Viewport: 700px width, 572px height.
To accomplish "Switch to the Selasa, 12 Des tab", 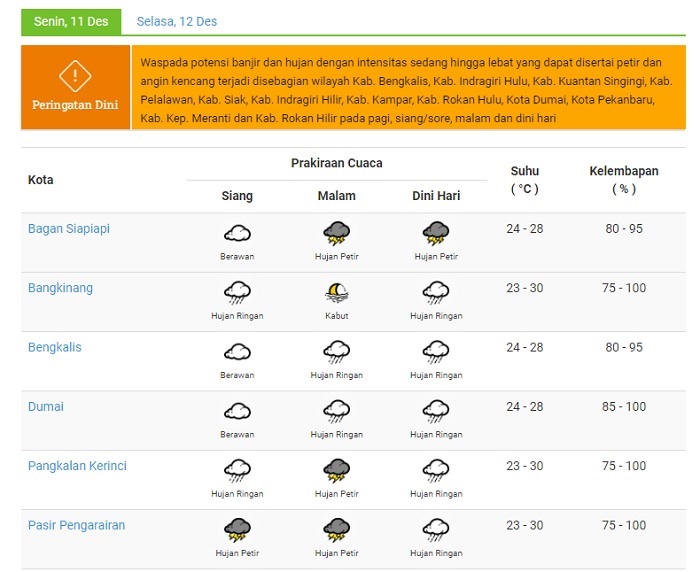I will point(176,21).
